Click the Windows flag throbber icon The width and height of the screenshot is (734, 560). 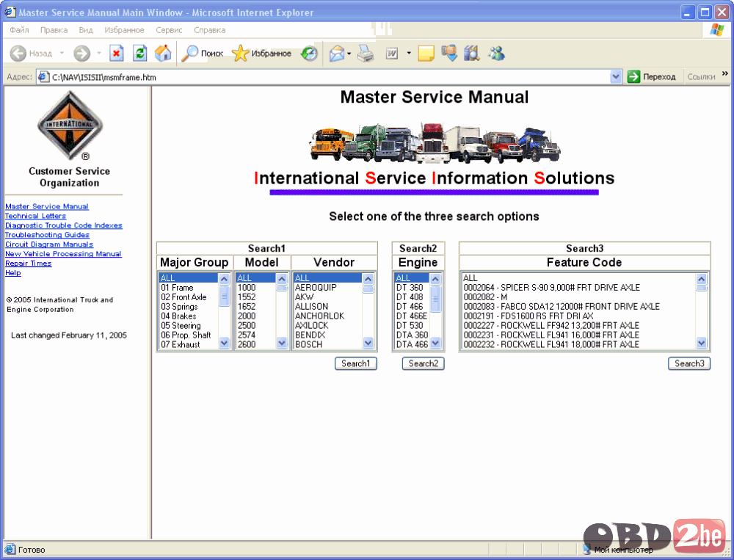pyautogui.click(x=716, y=30)
